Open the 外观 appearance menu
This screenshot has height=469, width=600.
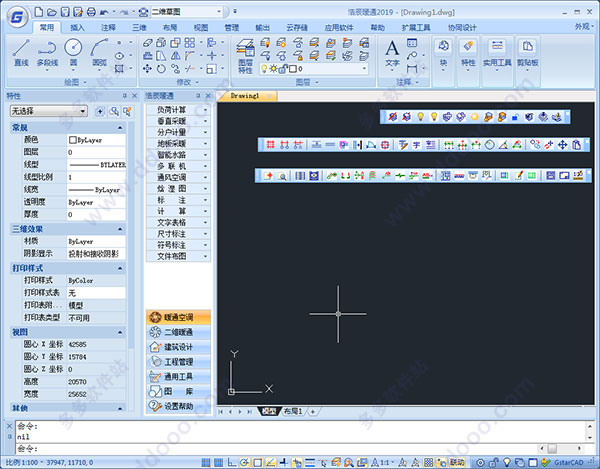coord(584,27)
